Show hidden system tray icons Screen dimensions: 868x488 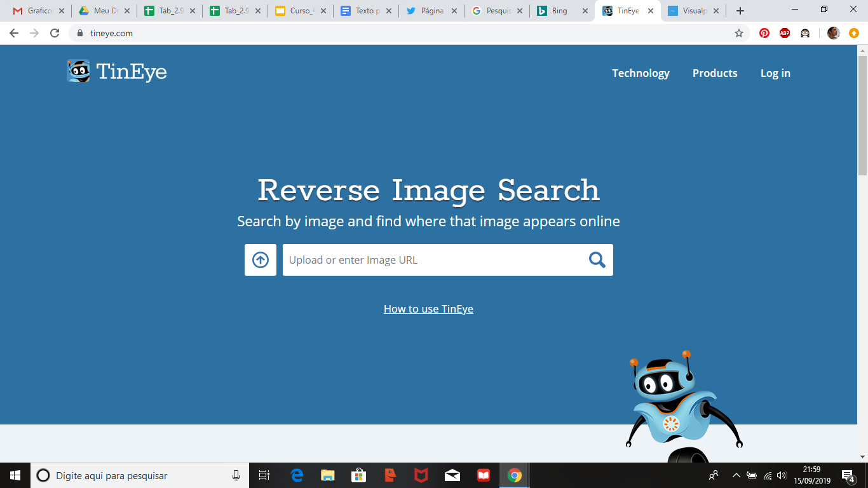[x=736, y=475]
